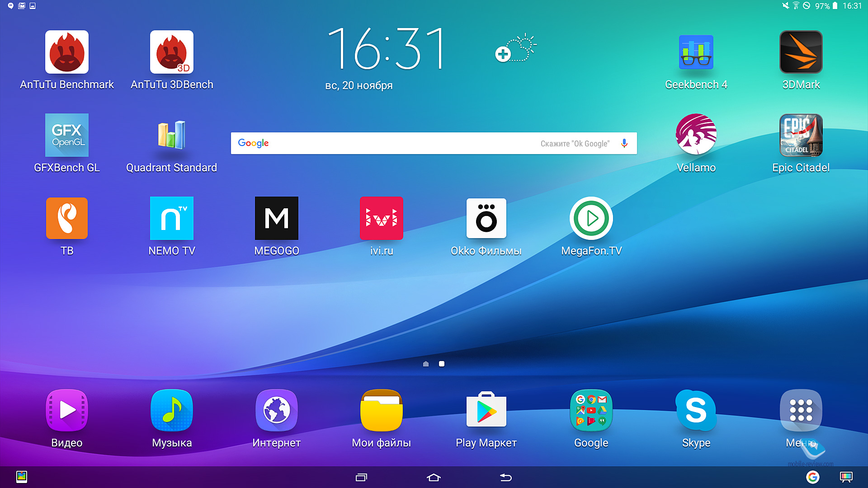Launch Epic Citadel app
The height and width of the screenshot is (488, 868).
[x=801, y=135]
